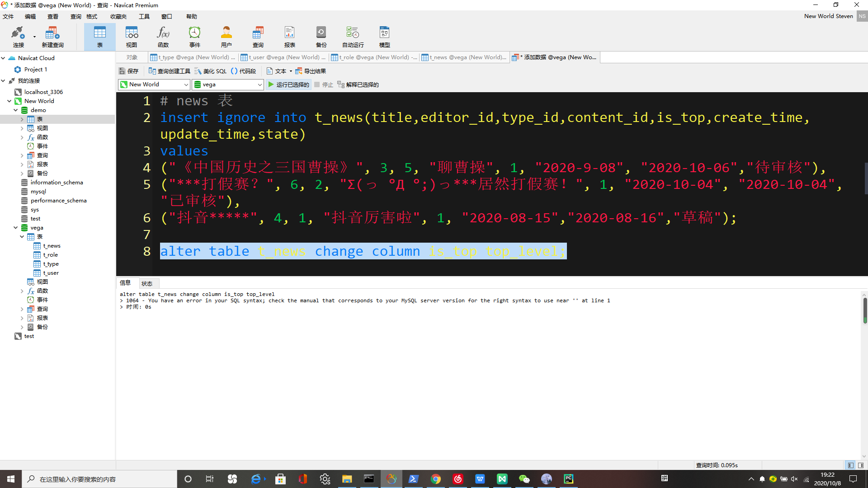868x488 pixels.
Task: Run selected statement (运行已选择的)
Action: (288, 84)
